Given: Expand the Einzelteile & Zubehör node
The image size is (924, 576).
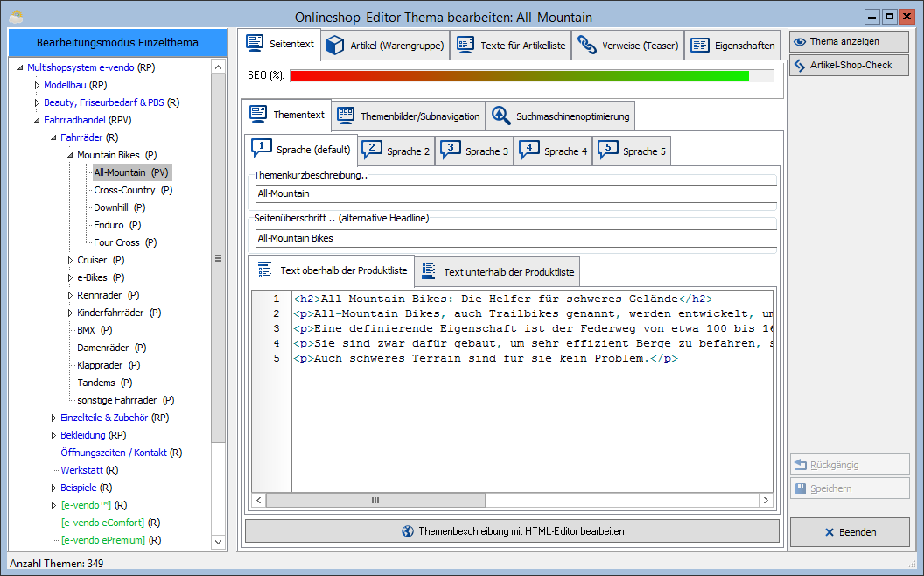Looking at the screenshot, I should pos(53,418).
